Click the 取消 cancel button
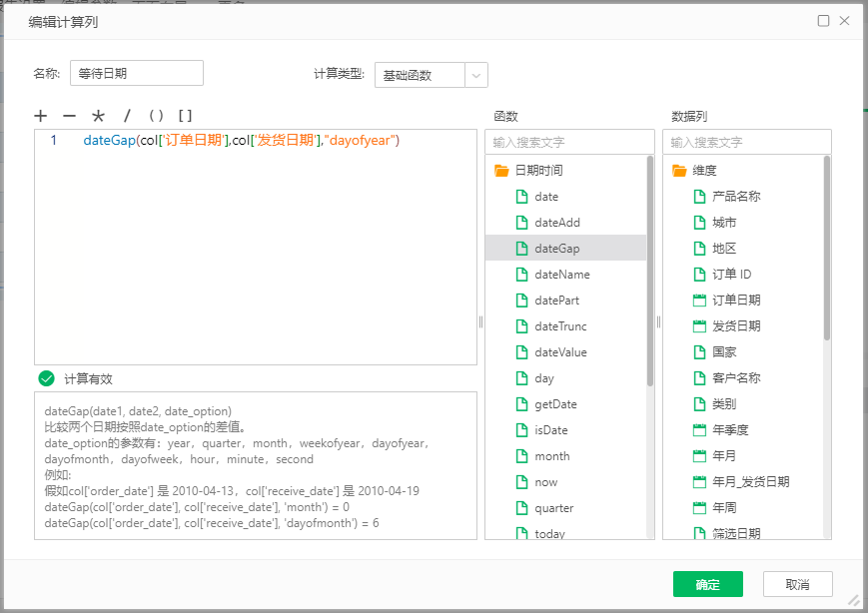This screenshot has width=868, height=613. (x=797, y=584)
